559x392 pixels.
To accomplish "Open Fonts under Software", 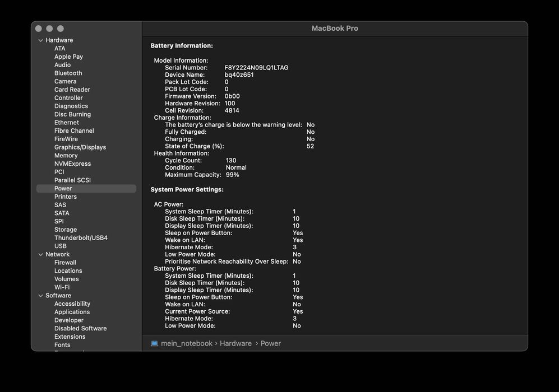I will 62,344.
